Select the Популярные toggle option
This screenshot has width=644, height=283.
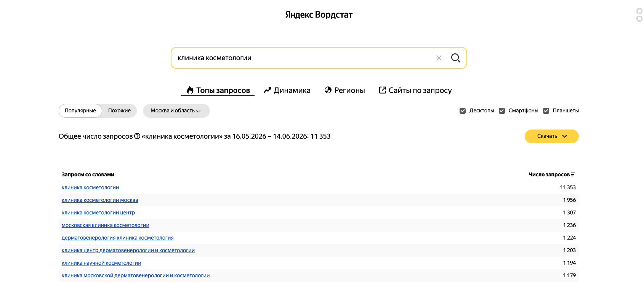(x=80, y=111)
